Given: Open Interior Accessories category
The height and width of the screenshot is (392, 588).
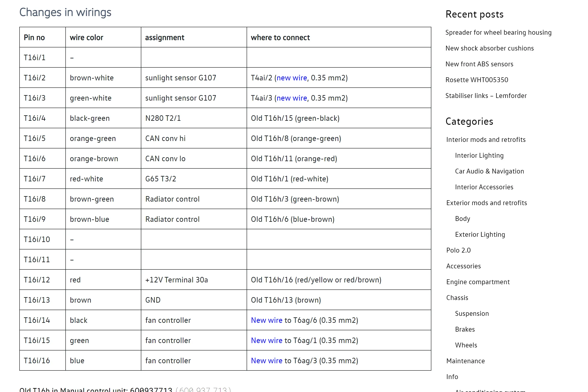Looking at the screenshot, I should coord(484,187).
